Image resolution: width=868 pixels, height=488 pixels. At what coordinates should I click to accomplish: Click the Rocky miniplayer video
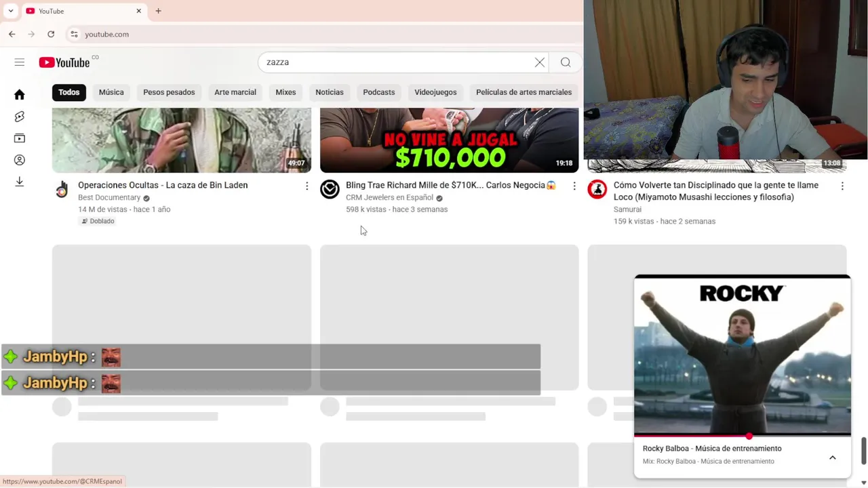tap(743, 355)
